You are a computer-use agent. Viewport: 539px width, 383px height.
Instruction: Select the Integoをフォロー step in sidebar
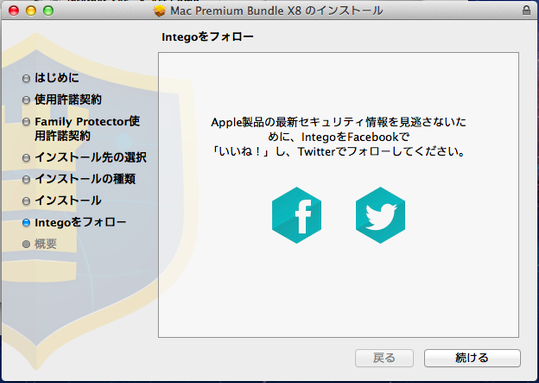[x=80, y=222]
